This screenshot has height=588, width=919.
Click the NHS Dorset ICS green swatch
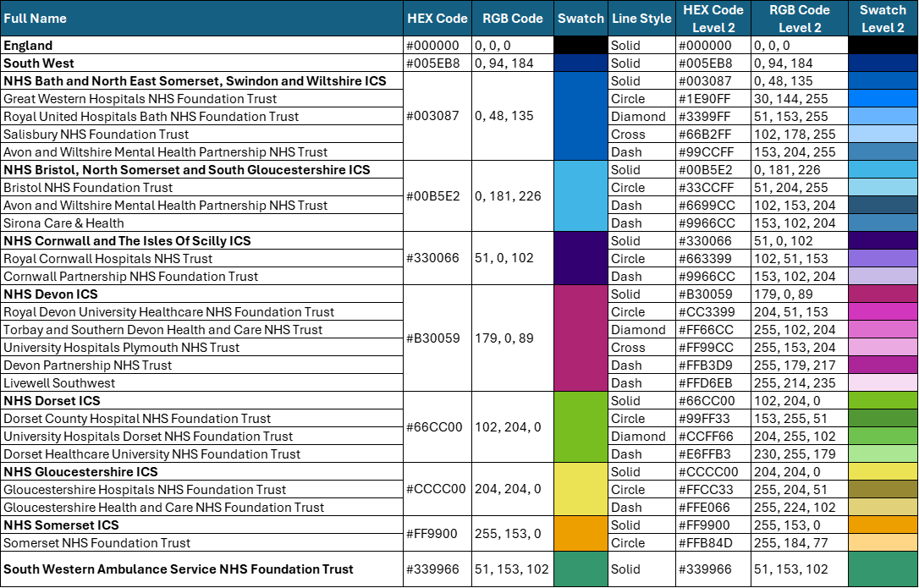(x=581, y=427)
